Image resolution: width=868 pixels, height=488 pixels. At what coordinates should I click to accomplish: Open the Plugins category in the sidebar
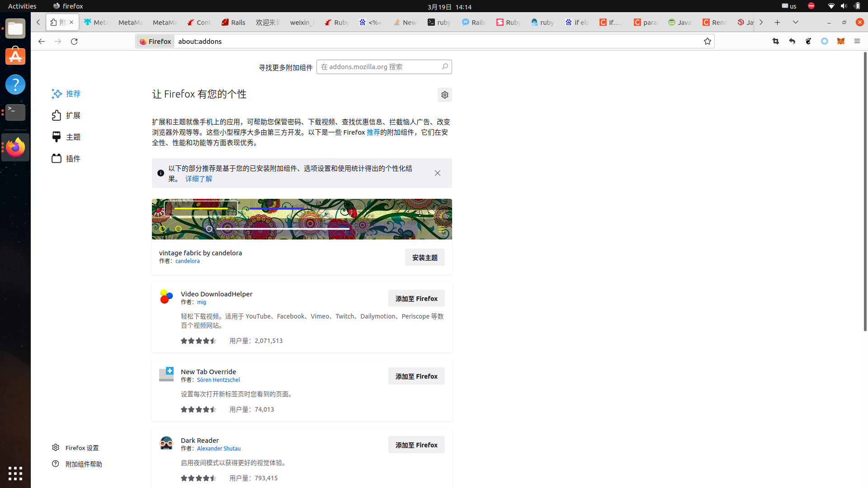tap(57, 159)
